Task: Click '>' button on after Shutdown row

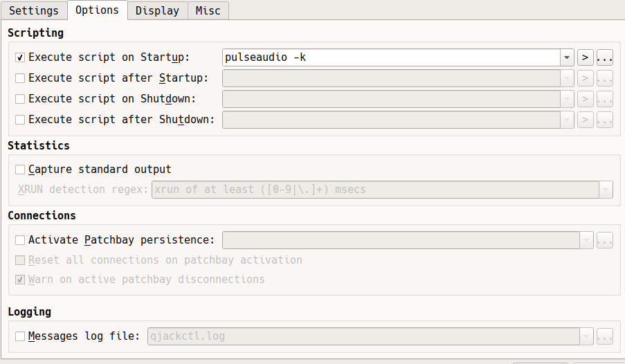Action: [x=586, y=120]
